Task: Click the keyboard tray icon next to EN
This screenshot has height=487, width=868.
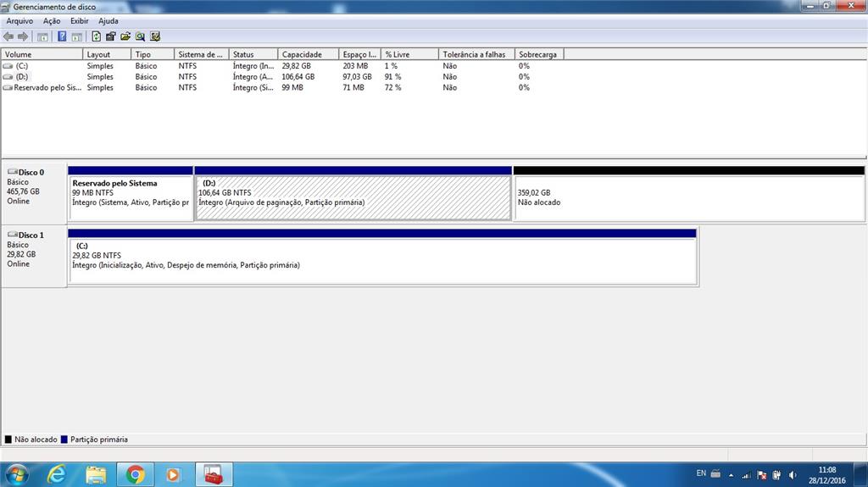Action: pyautogui.click(x=715, y=473)
